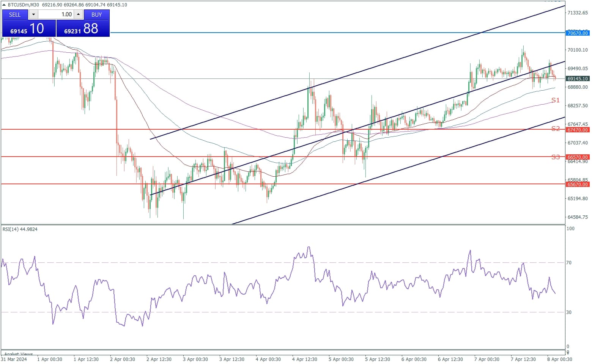Click the 68257.50 price scale value

pyautogui.click(x=578, y=105)
